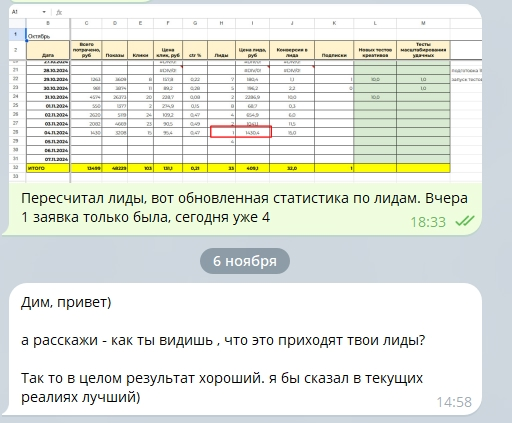Click the 'Цена клика, руб' header cell
Screen dimensions: 512x423
(168, 50)
